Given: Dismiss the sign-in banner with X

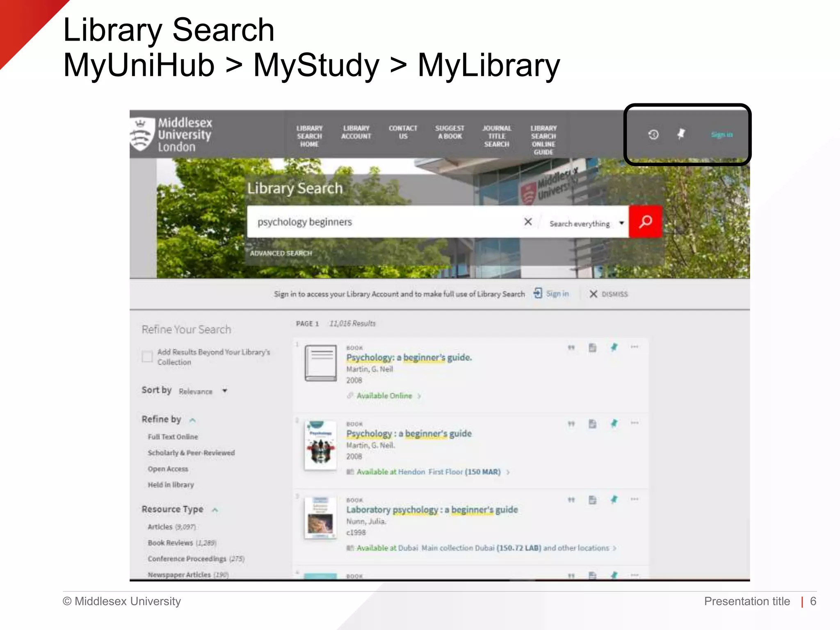Looking at the screenshot, I should pos(593,294).
